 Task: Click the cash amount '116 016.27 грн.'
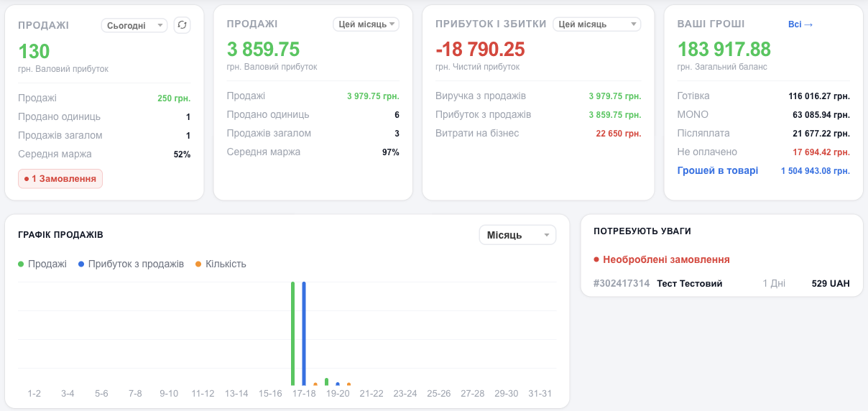(819, 96)
